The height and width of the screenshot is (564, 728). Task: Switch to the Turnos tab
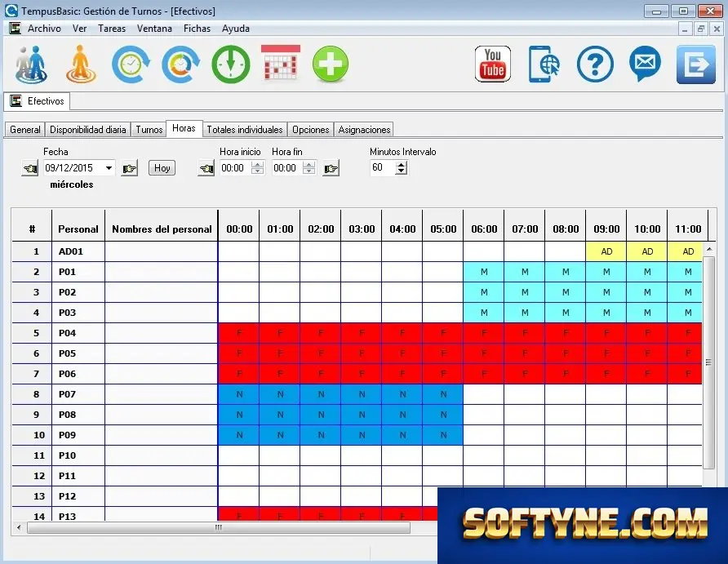click(149, 130)
